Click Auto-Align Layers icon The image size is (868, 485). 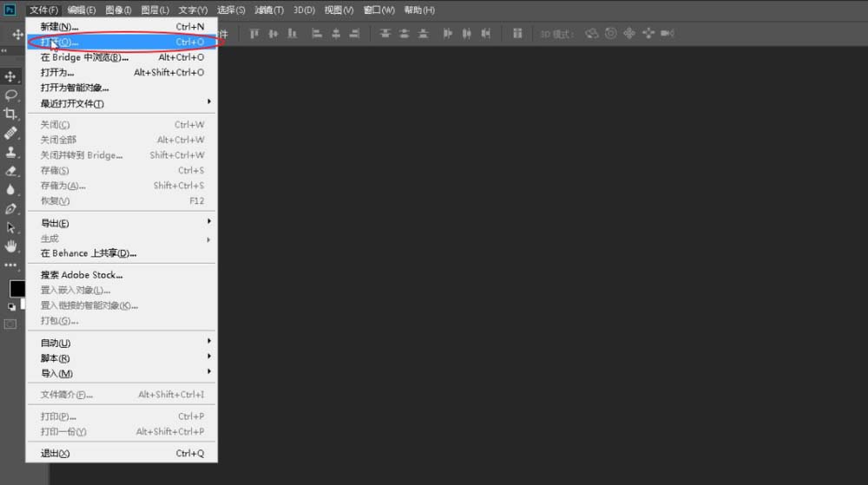(517, 34)
